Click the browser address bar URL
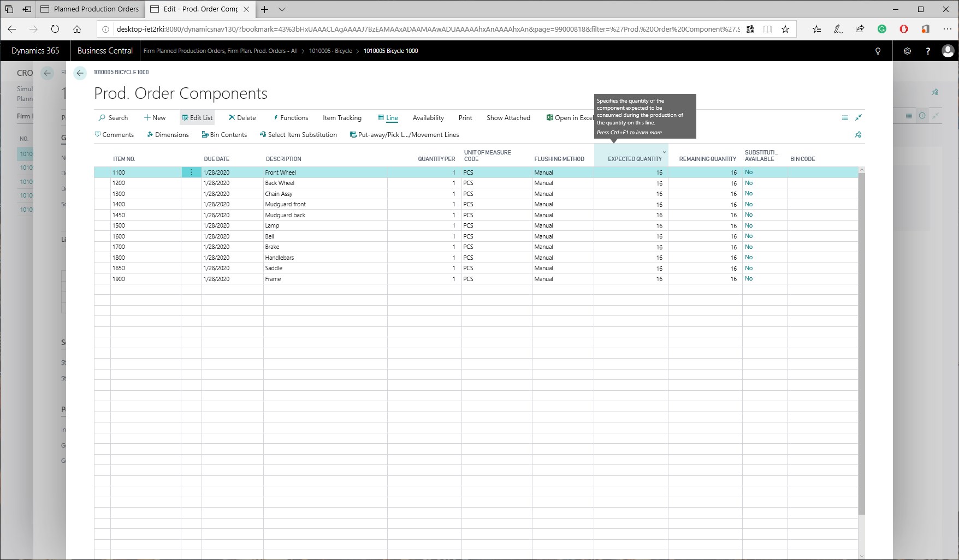959x560 pixels. tap(428, 29)
